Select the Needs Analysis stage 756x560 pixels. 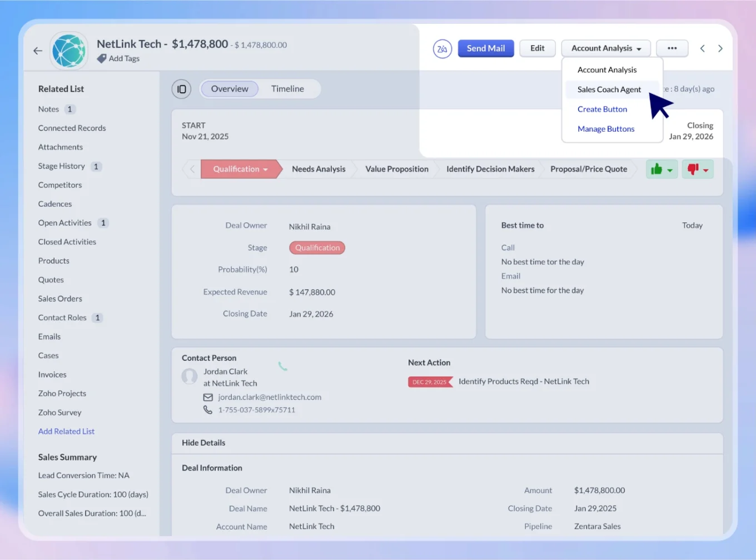coord(319,169)
